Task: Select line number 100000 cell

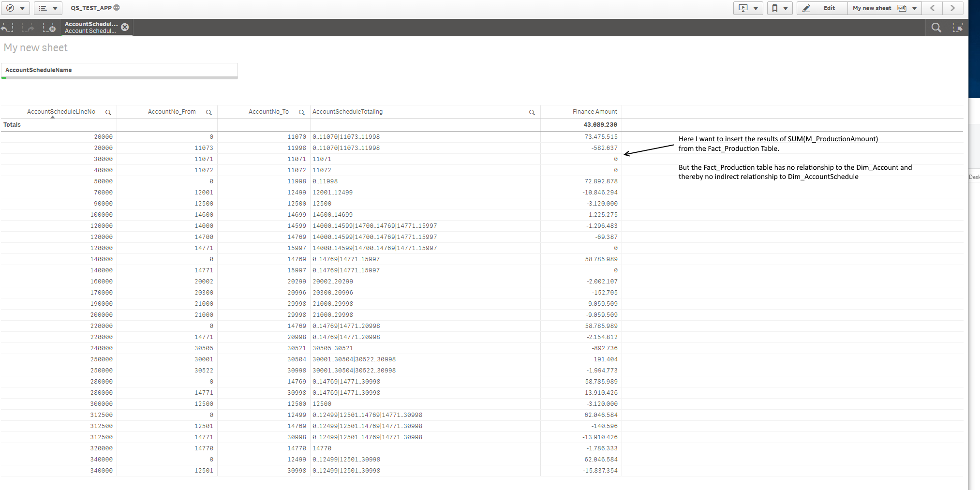Action: tap(59, 215)
